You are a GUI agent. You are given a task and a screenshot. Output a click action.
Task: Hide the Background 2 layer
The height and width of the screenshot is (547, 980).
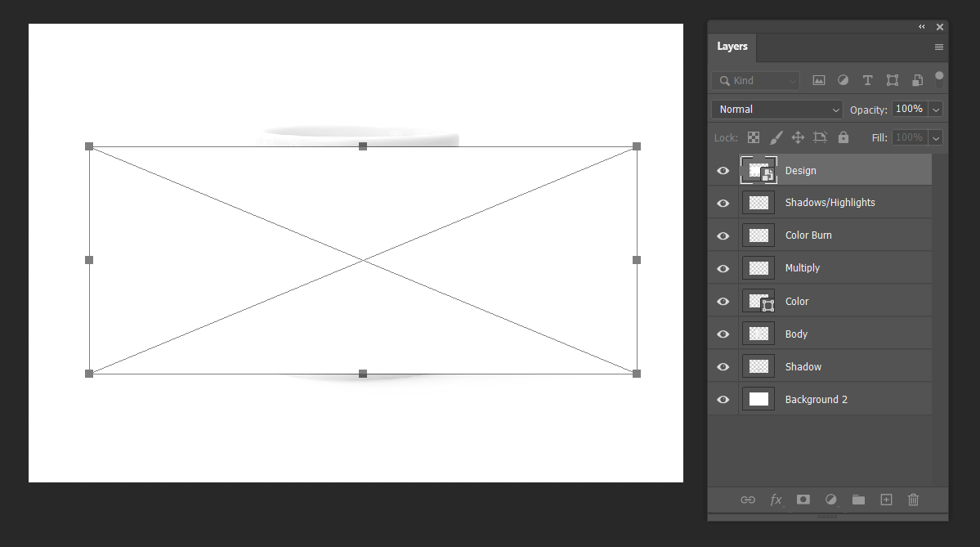pos(723,400)
